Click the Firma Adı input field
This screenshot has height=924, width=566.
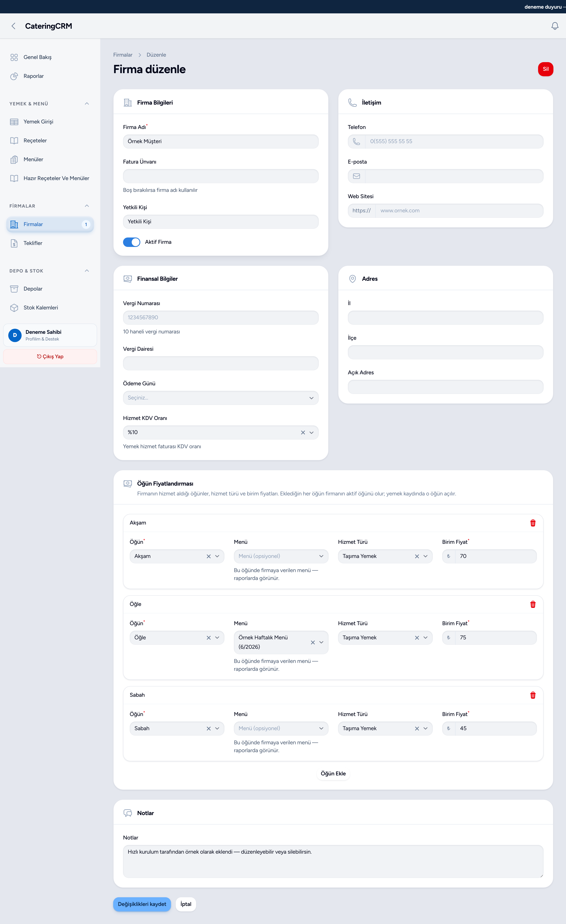pos(221,141)
